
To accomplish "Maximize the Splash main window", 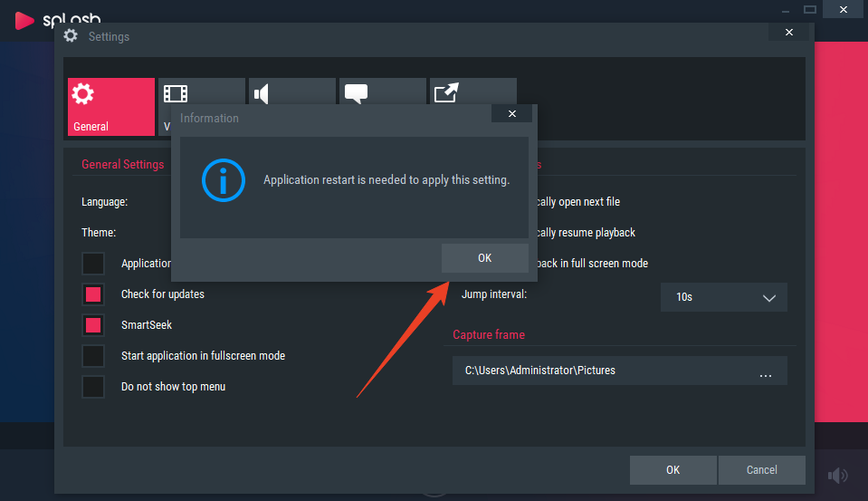I will coord(810,9).
